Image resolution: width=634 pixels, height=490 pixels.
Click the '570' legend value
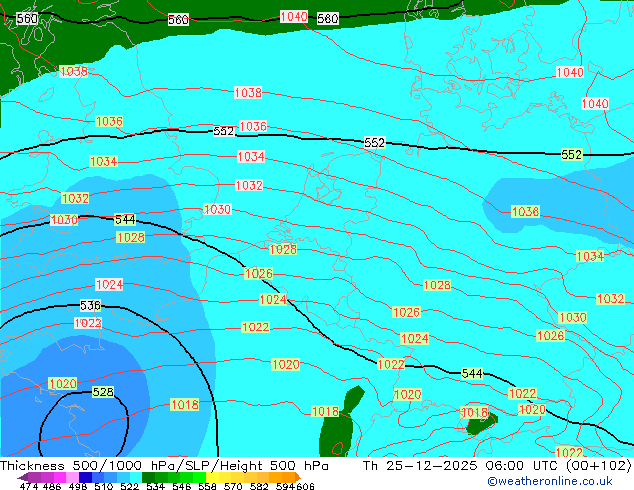(x=233, y=486)
